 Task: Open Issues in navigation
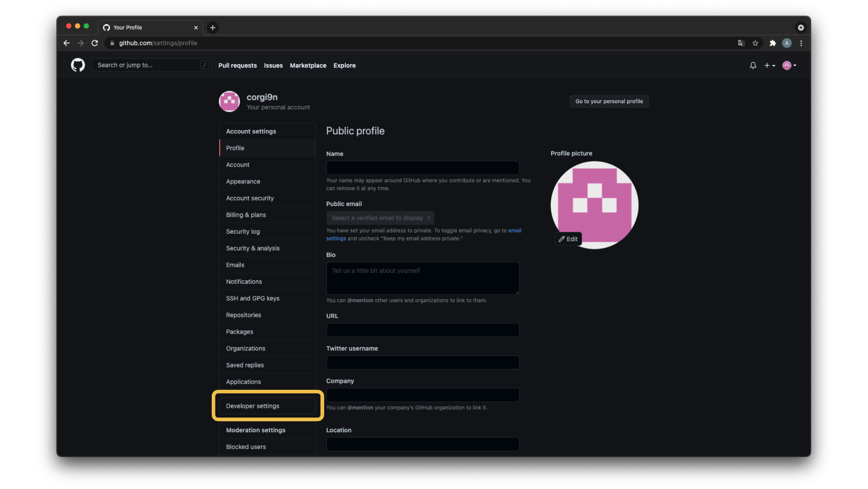click(273, 65)
